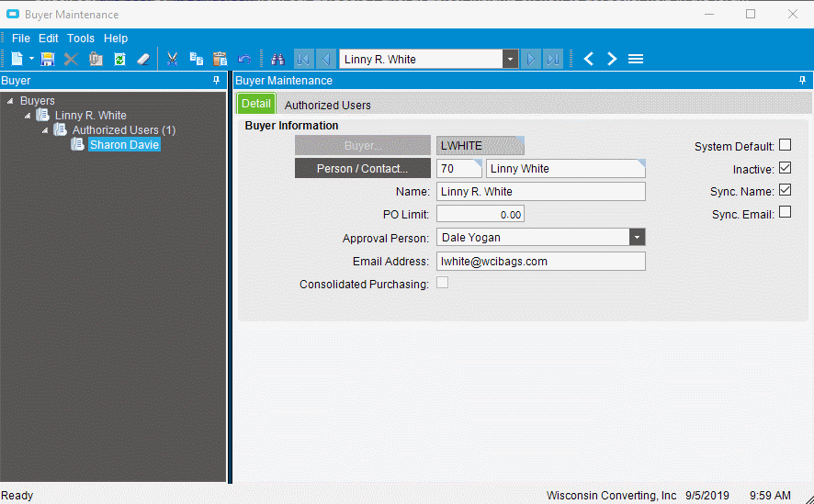
Task: Open the Approval Person dropdown
Action: [637, 238]
